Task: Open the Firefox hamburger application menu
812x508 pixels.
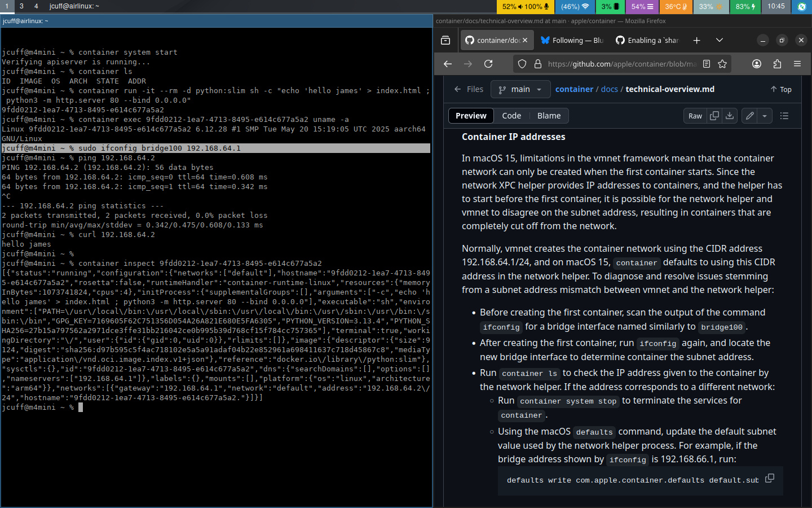Action: 797,64
